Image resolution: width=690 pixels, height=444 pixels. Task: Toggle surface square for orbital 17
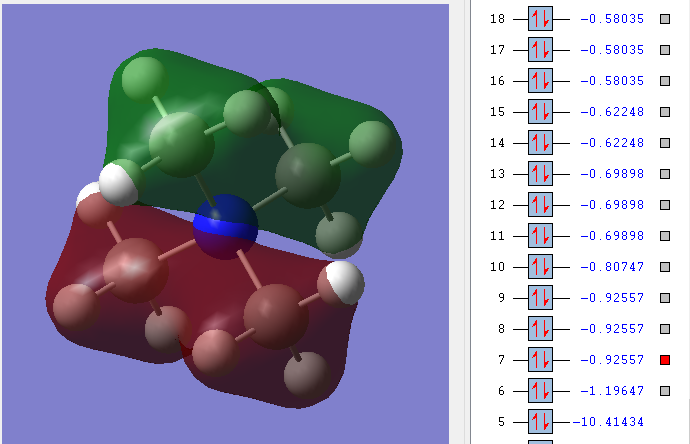(x=665, y=50)
